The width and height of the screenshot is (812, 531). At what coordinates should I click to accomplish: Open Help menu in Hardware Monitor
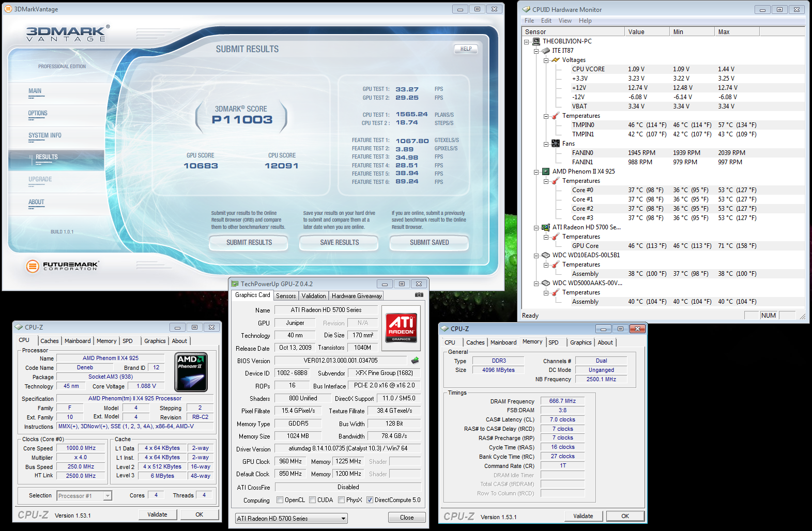[x=585, y=21]
